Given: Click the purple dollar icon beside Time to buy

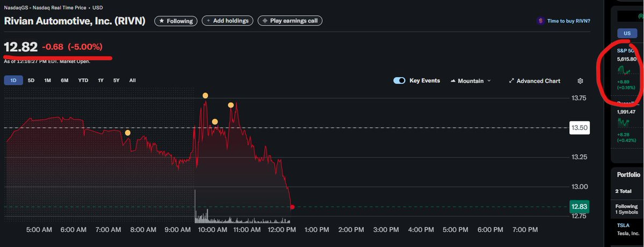Looking at the screenshot, I should (540, 20).
